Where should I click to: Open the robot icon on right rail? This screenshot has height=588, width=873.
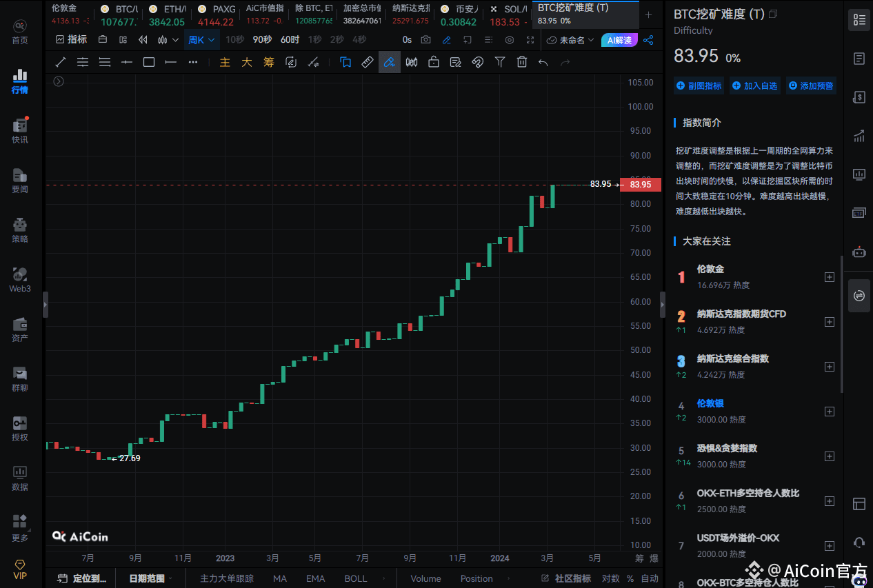859,252
